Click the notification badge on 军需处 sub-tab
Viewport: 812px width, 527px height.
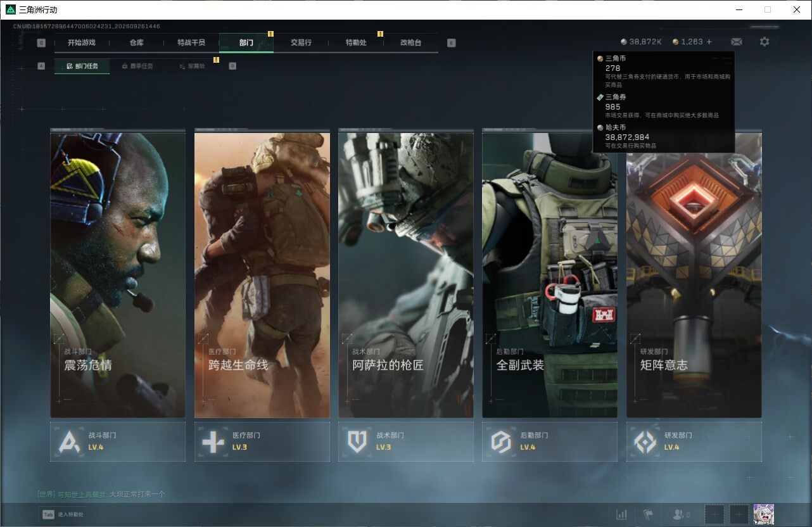tap(216, 60)
